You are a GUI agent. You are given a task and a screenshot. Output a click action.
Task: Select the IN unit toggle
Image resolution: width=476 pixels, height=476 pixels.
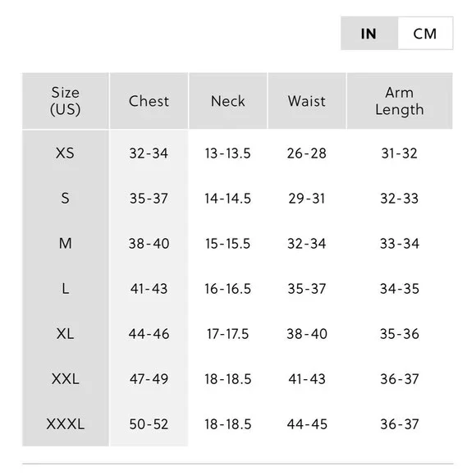368,34
